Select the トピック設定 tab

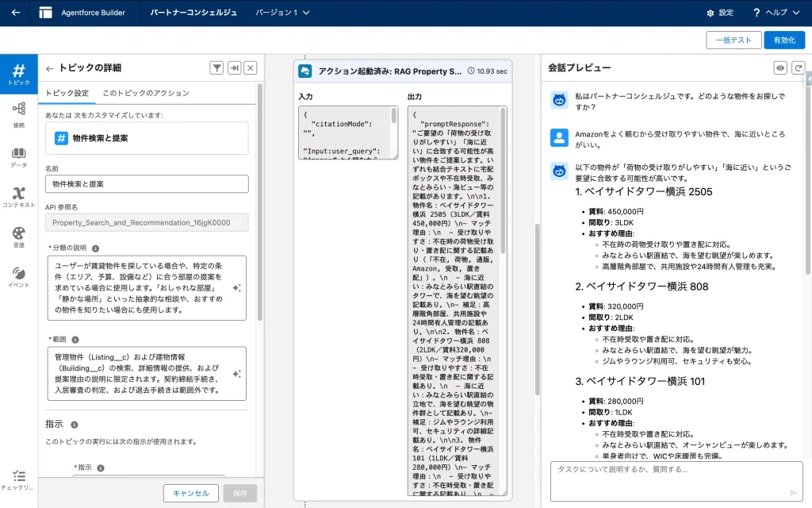[x=67, y=93]
